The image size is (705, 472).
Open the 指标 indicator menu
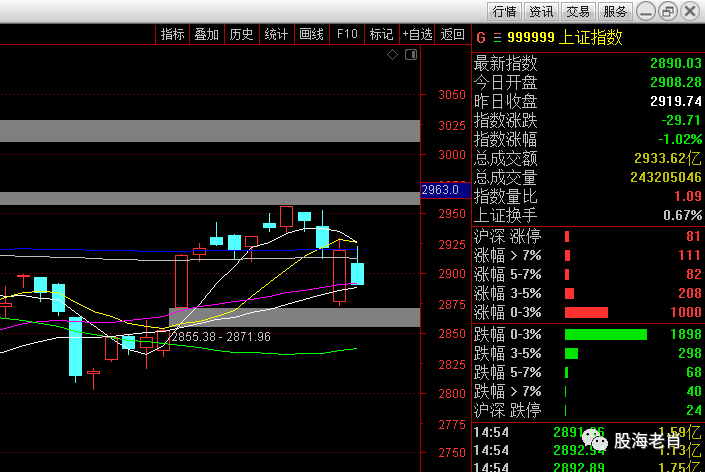pos(172,34)
